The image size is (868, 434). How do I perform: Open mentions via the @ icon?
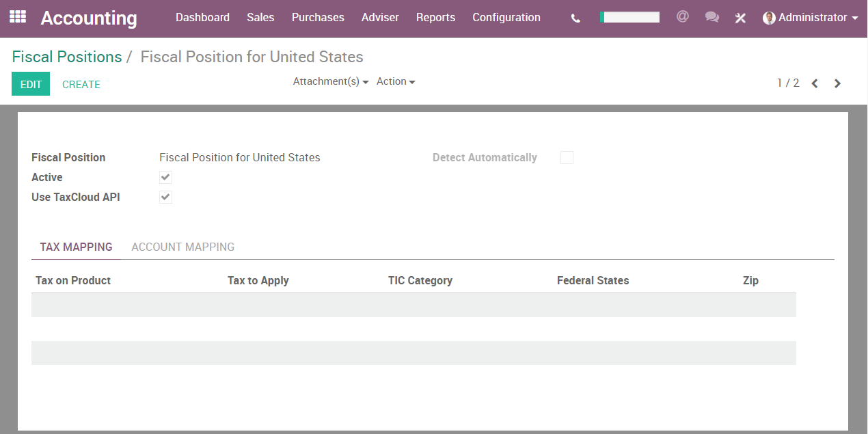point(682,16)
